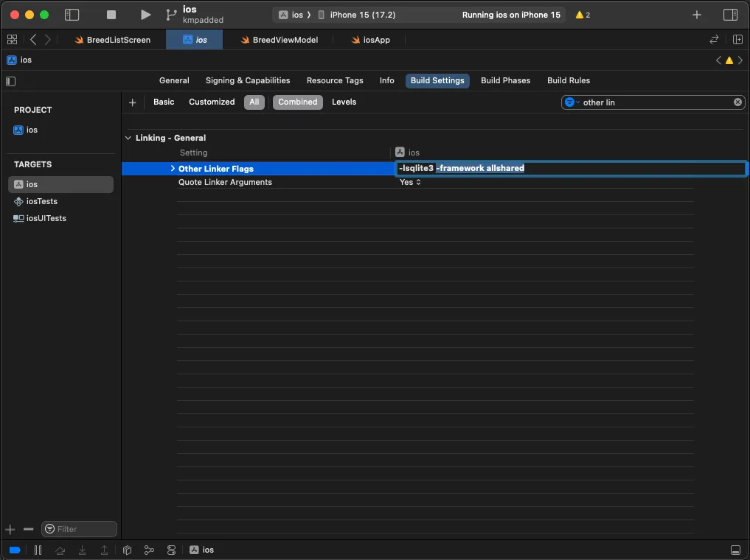
Task: Click the Step Over debug icon
Action: 60,550
